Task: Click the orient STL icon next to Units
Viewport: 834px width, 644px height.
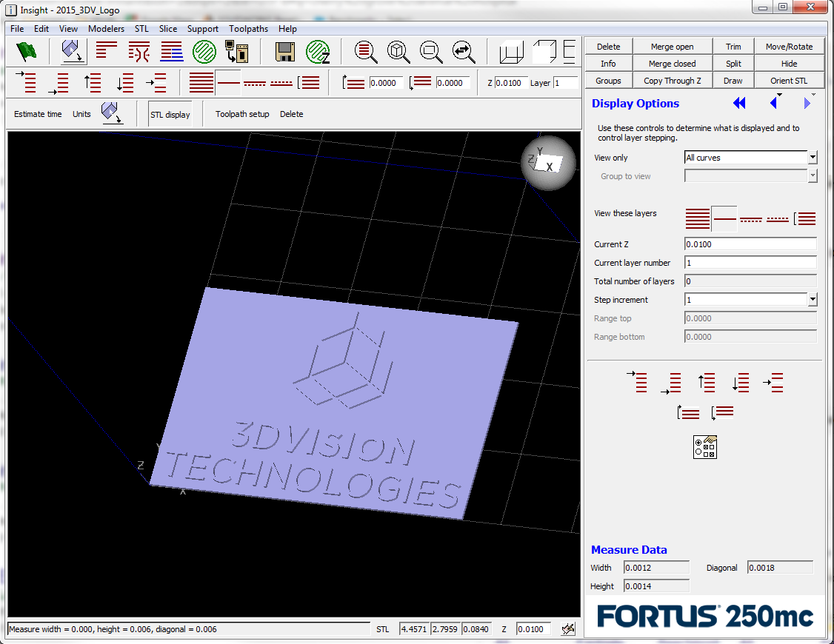Action: click(112, 113)
